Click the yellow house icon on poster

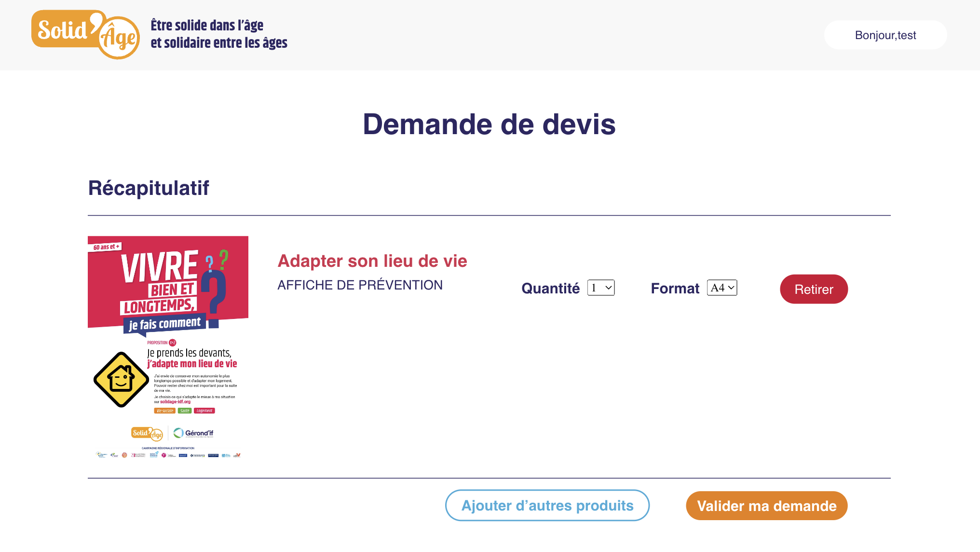point(121,380)
